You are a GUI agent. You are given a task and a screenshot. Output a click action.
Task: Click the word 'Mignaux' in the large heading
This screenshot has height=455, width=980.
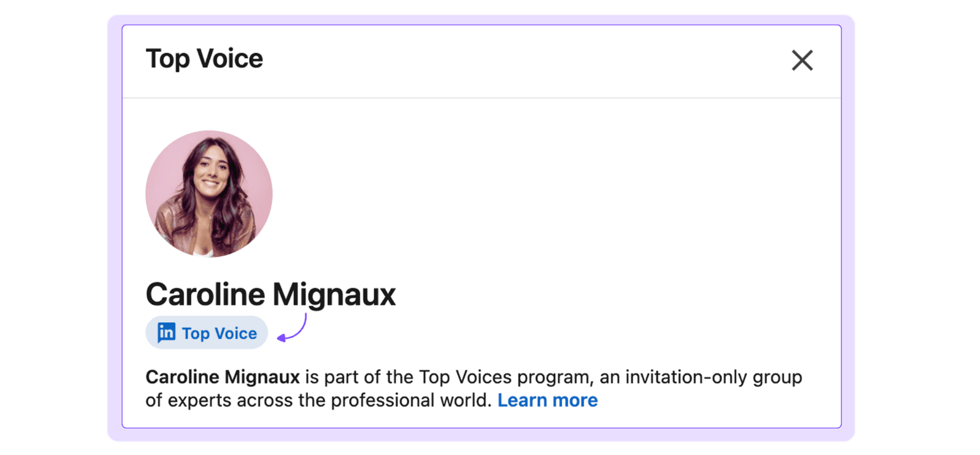[334, 295]
